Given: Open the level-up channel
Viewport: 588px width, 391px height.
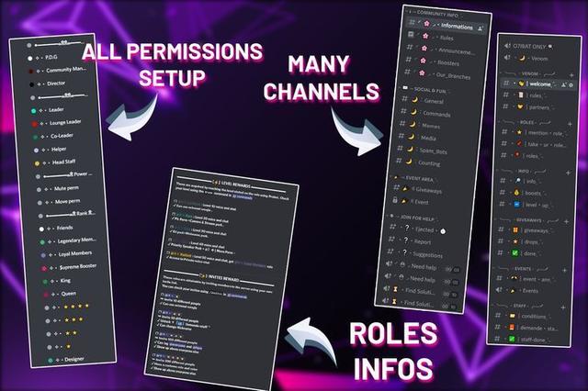Looking at the screenshot, I should 525,205.
